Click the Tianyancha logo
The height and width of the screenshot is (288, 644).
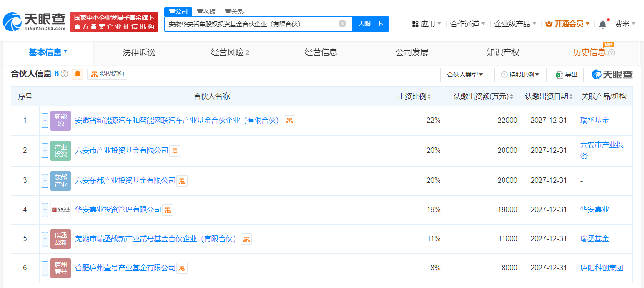point(34,22)
